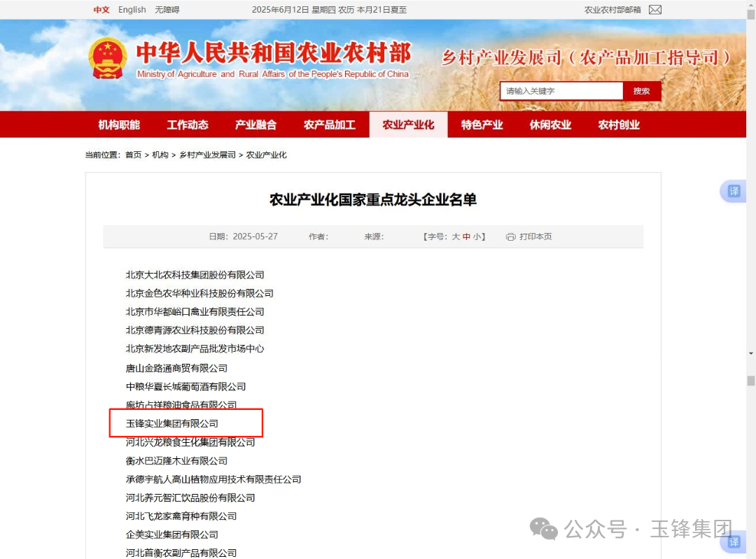Focus the 请输入关键字 search field
Viewport: 756px width, 559px height.
click(x=561, y=91)
